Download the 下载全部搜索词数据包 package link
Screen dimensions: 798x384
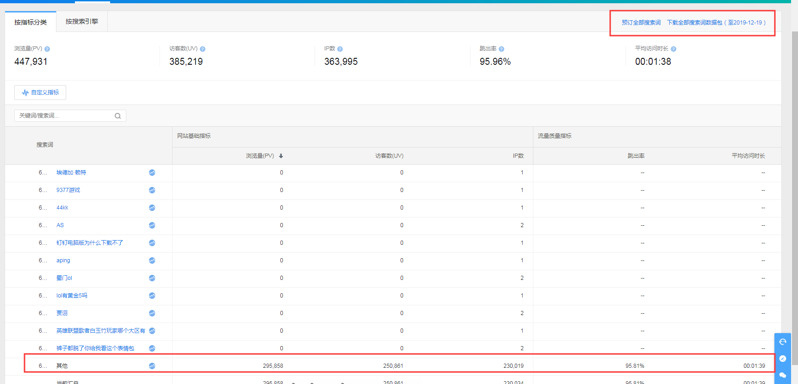[x=717, y=23]
